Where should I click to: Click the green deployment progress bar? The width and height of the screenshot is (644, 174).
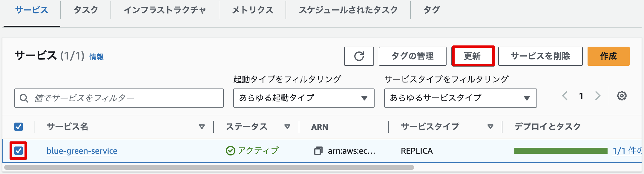tap(561, 151)
